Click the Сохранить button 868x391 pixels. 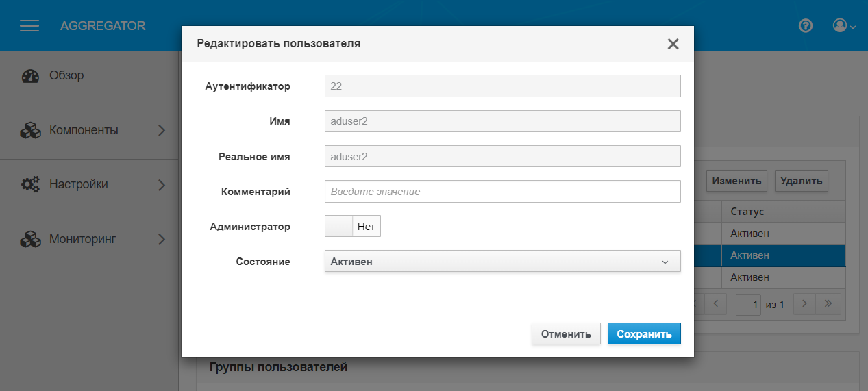click(643, 334)
